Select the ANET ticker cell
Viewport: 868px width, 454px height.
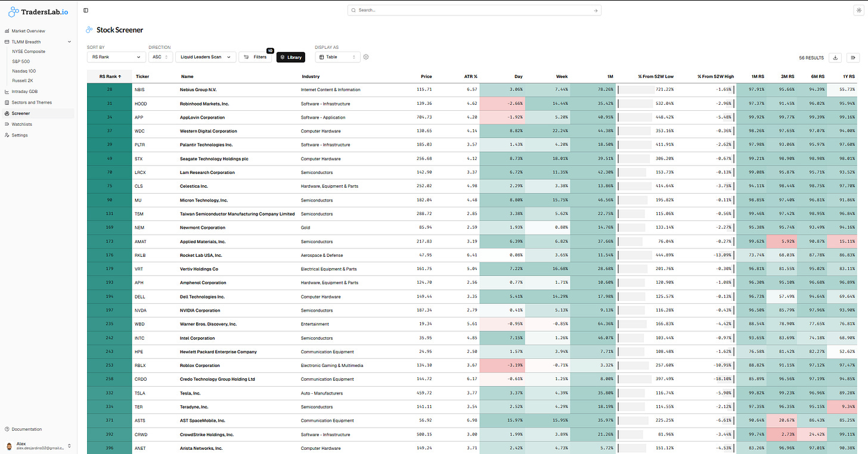tap(140, 448)
